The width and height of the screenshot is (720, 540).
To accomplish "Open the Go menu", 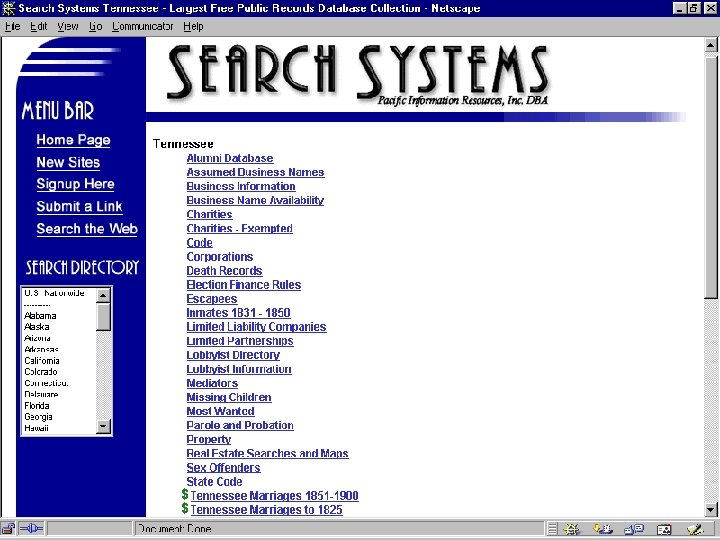I will pos(96,27).
